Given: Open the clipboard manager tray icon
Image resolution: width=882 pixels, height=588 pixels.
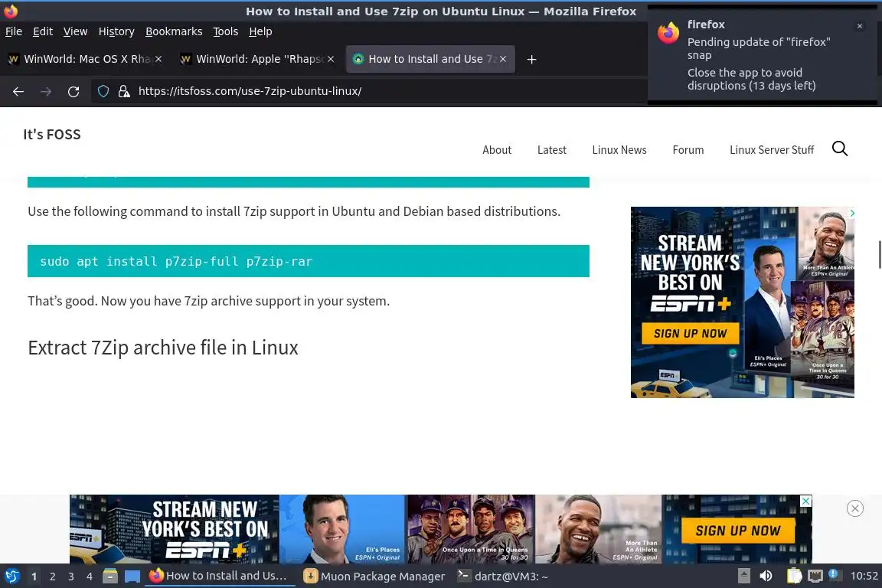Looking at the screenshot, I should 794,576.
